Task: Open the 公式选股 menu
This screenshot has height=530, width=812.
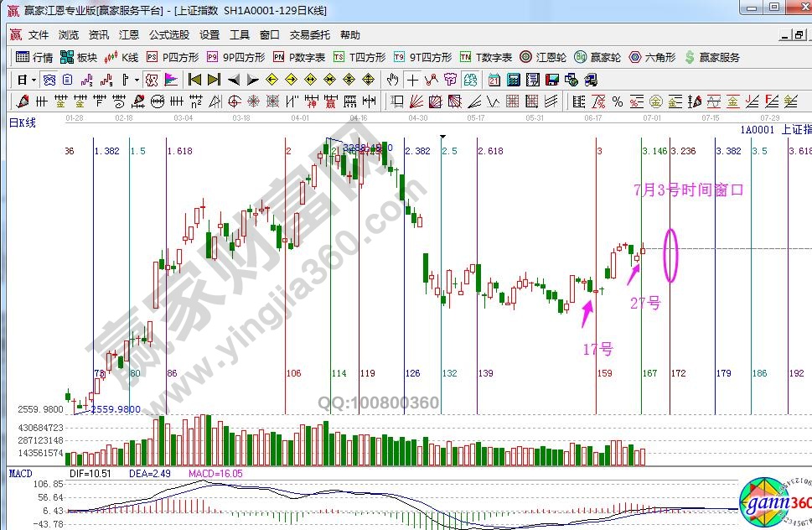Action: [x=169, y=35]
